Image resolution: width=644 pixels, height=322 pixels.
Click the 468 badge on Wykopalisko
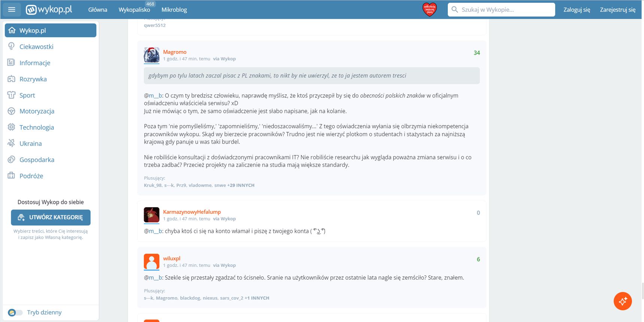point(150,4)
